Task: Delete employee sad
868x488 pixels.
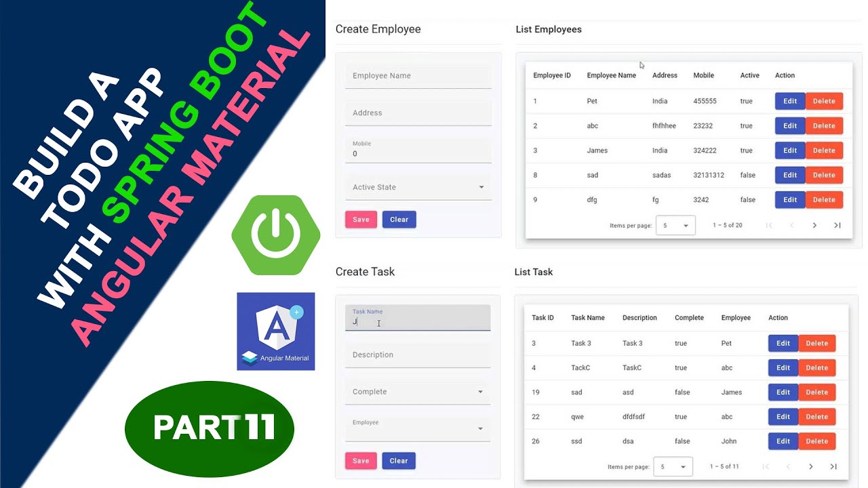Action: [824, 175]
